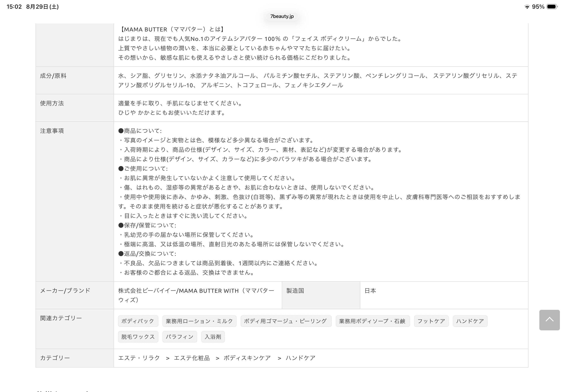Tap the 95% battery percentage text
Viewport: 564px width, 392px height.
point(538,7)
